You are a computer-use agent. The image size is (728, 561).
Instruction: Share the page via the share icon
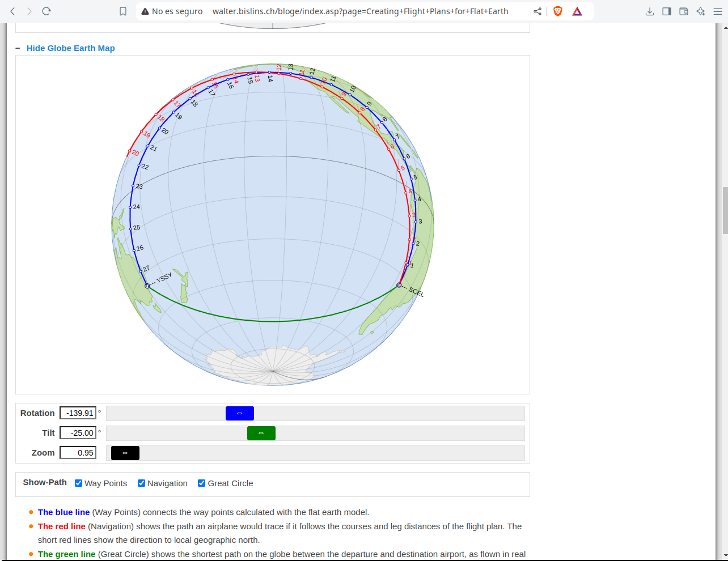537,11
